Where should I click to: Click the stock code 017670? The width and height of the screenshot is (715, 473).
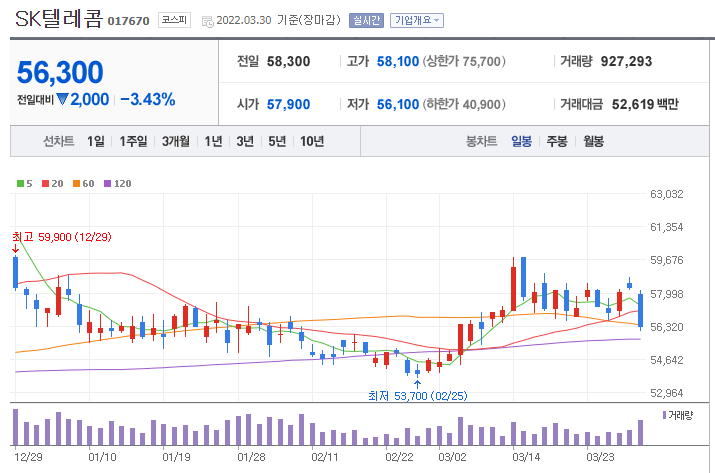(x=129, y=21)
